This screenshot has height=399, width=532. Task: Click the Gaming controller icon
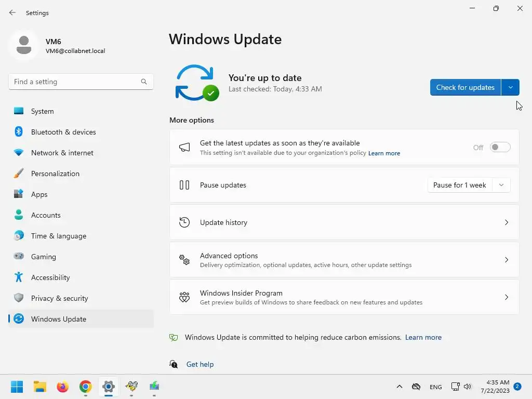coord(19,256)
